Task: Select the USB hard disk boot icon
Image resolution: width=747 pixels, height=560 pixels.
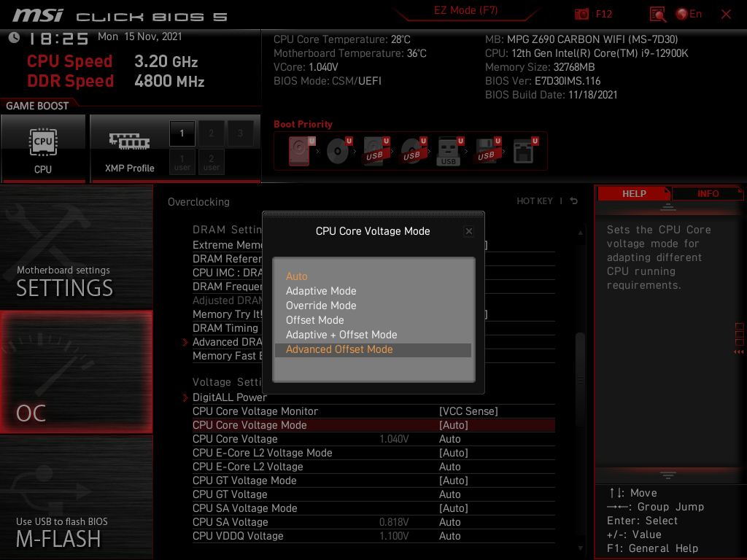Action: (x=376, y=151)
